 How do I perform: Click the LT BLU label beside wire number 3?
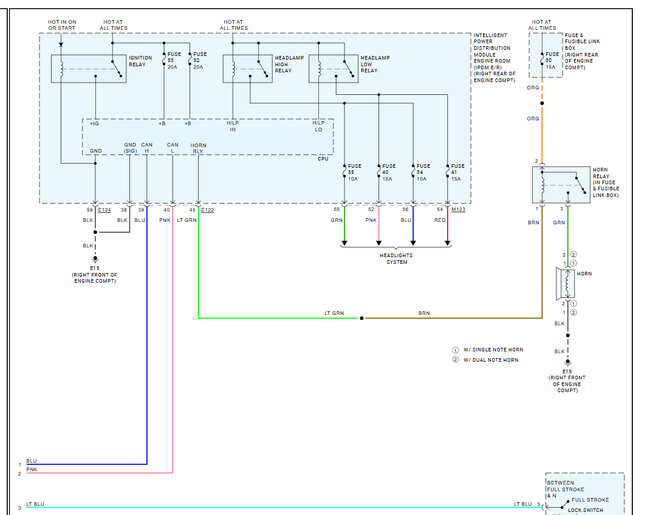[35, 504]
